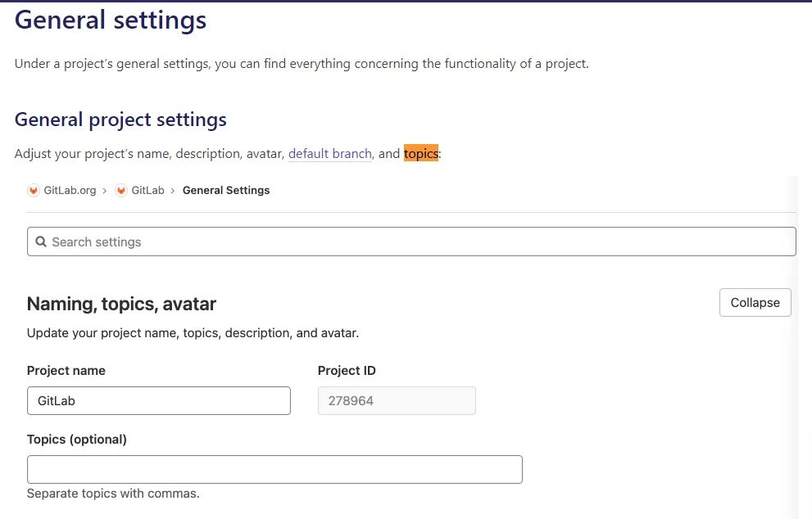Open the default branch link

(x=330, y=154)
